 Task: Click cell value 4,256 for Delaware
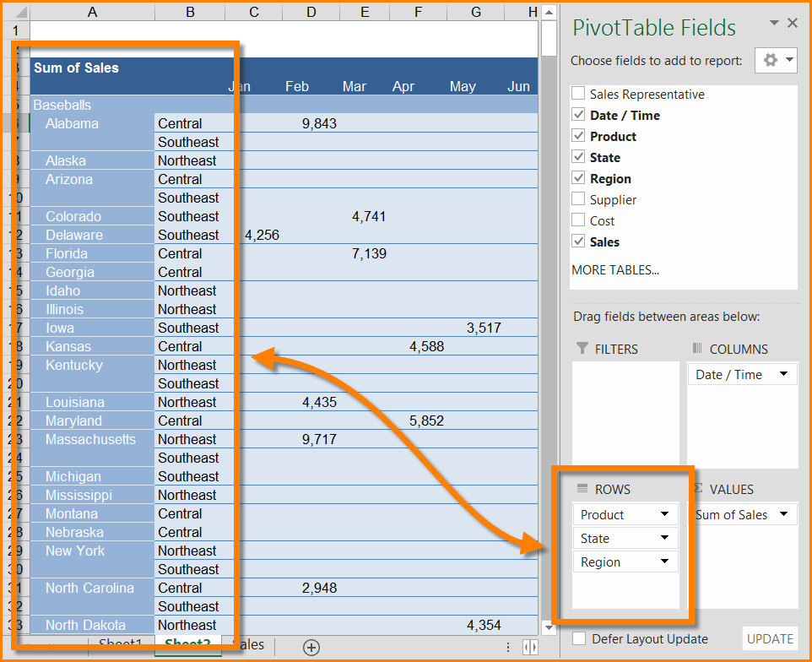262,235
